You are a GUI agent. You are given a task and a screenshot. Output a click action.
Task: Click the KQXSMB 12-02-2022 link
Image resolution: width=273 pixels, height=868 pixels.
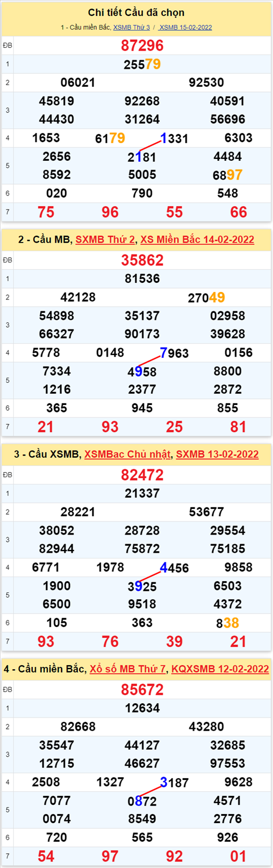point(220,669)
